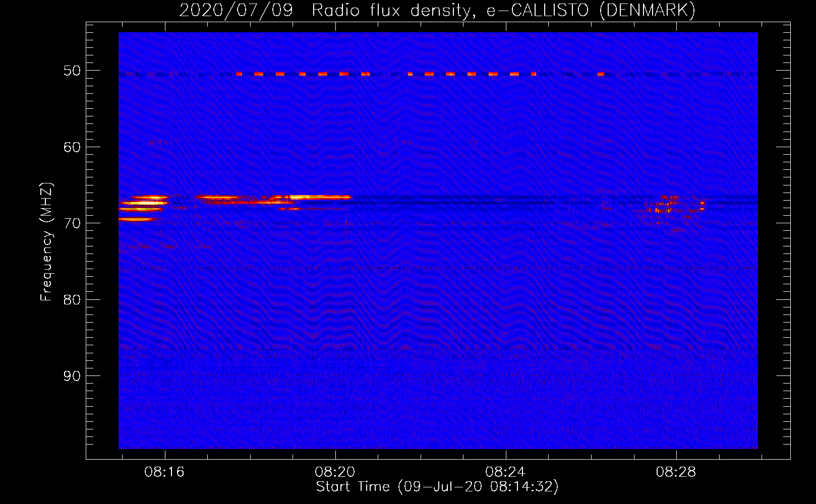Click the 08:24 time tick label
Image resolution: width=816 pixels, height=504 pixels.
[x=505, y=472]
